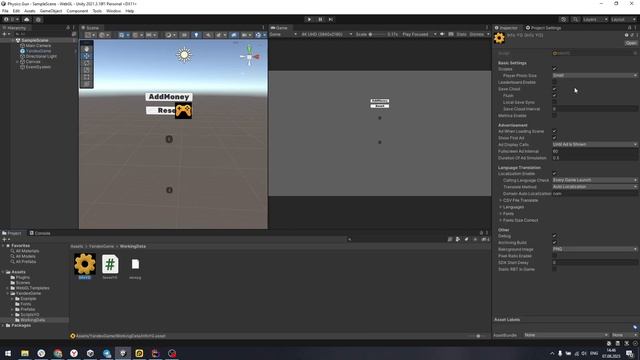Toggle 2D view button in Scene toolbar
Viewport: 640px width, 360px height.
coord(184,35)
